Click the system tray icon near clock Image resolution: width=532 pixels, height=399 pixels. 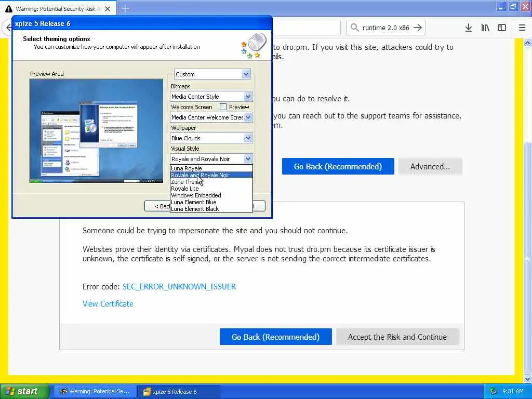[x=494, y=391]
